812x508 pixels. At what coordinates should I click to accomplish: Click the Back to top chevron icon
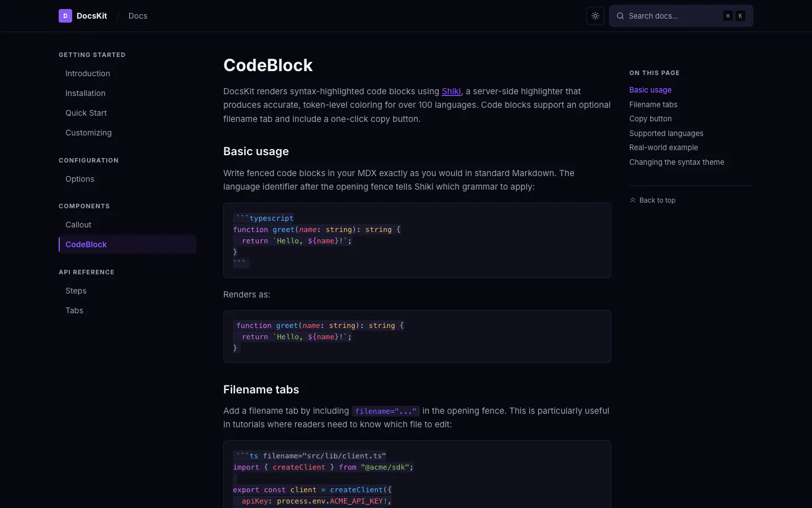click(633, 200)
